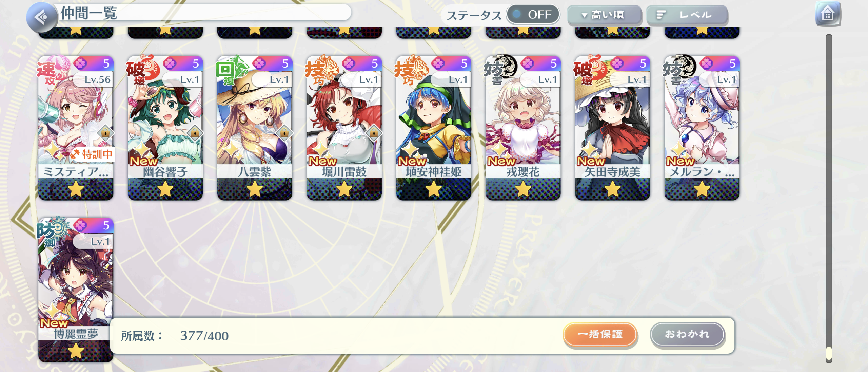Go back using the arrow icon
The width and height of the screenshot is (868, 372).
pos(42,17)
